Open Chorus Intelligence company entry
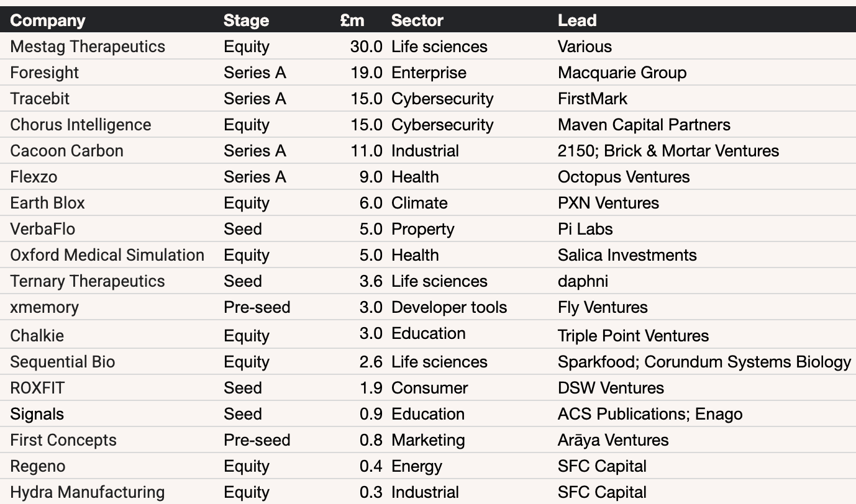 point(81,125)
